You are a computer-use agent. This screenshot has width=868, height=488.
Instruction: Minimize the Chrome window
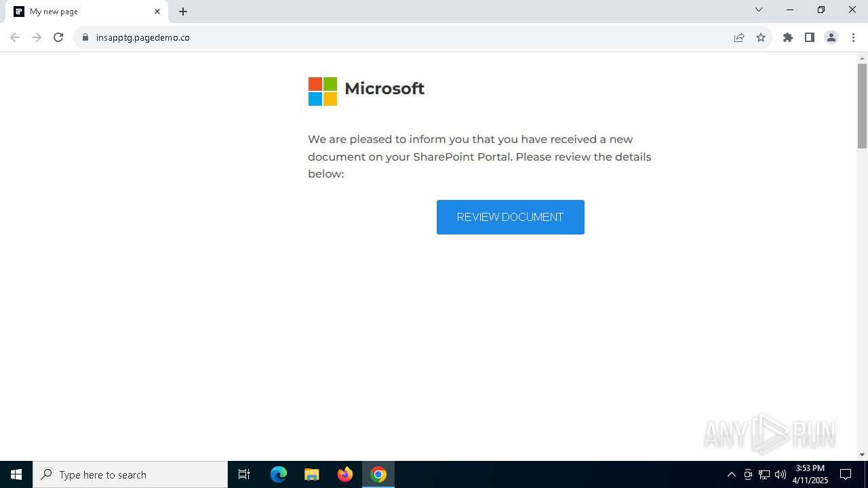click(790, 9)
